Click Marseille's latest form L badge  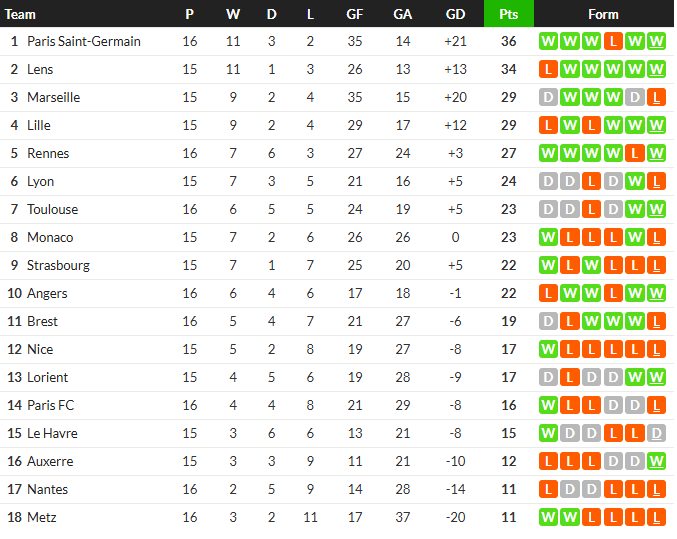coord(656,98)
